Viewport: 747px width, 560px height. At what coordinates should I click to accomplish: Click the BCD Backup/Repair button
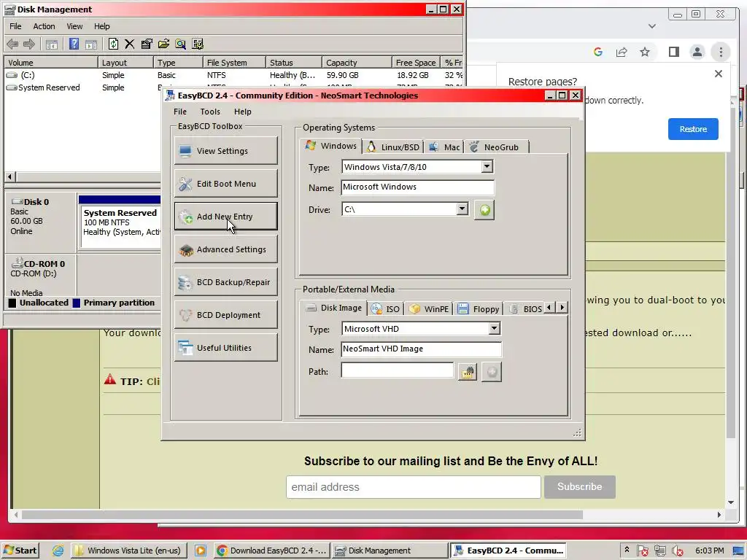(x=226, y=282)
